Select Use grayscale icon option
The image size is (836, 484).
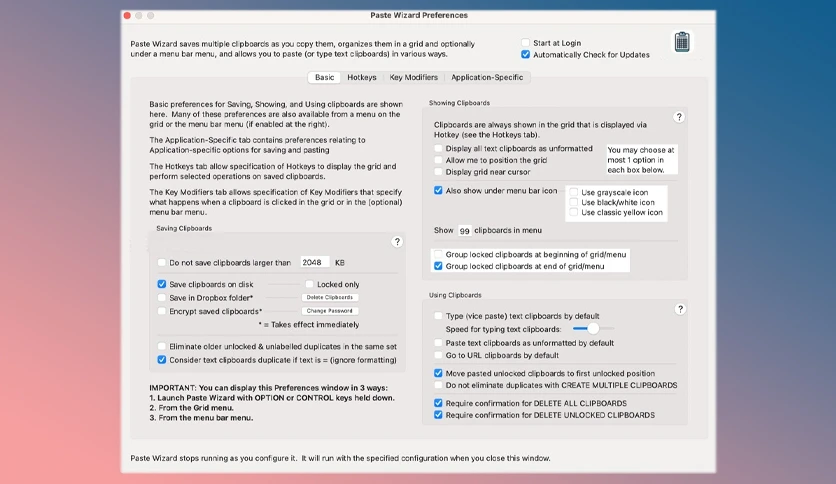point(574,192)
